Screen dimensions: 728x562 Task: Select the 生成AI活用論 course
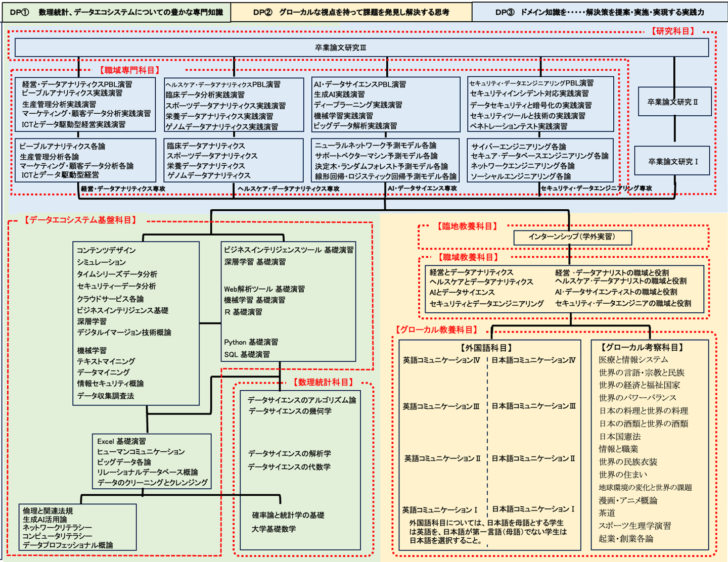44,520
